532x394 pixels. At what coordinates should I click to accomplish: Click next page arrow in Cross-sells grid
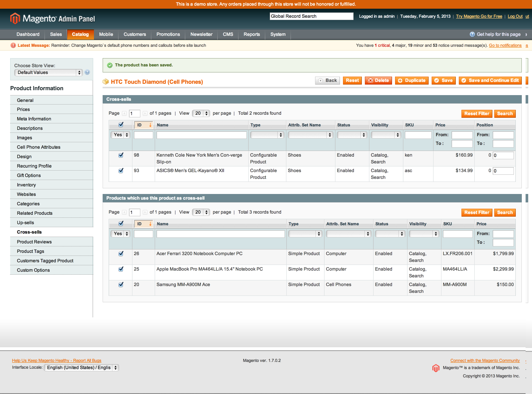click(x=145, y=113)
